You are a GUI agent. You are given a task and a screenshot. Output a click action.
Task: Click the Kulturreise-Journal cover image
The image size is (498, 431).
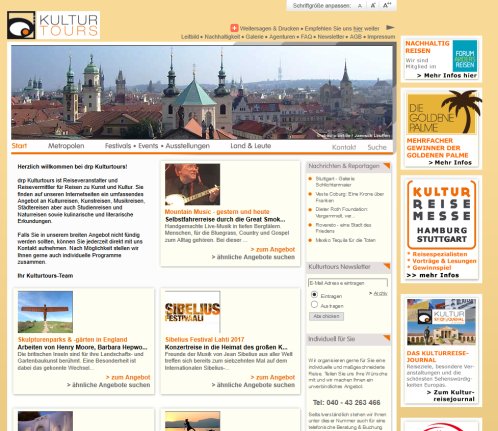click(441, 322)
